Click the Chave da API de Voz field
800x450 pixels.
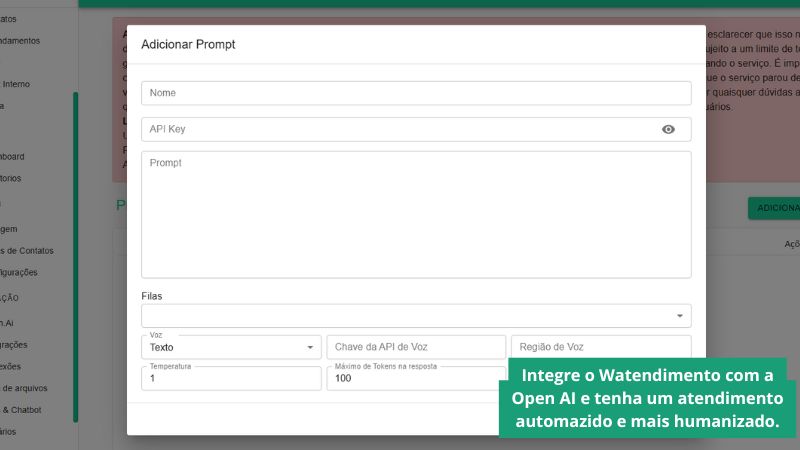tap(416, 347)
